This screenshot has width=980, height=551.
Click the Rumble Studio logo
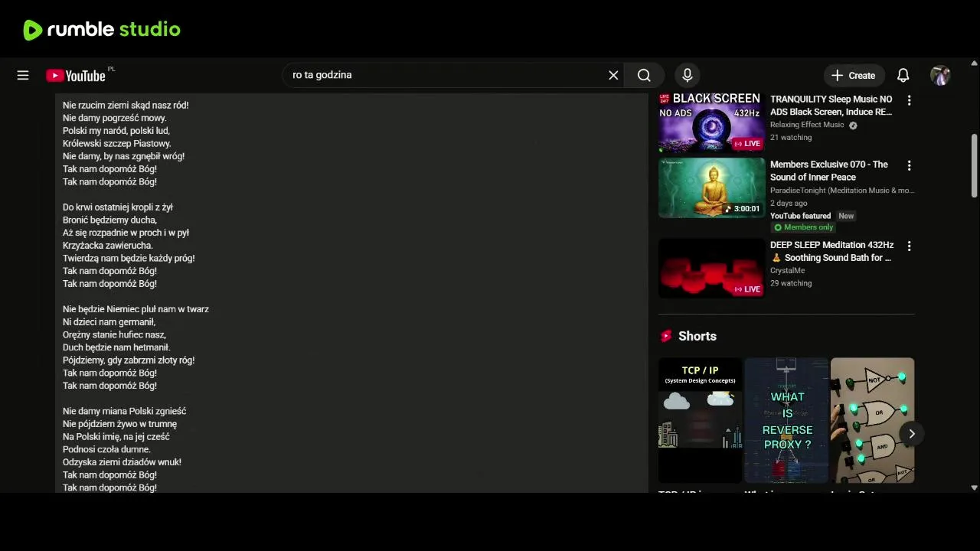coord(102,30)
